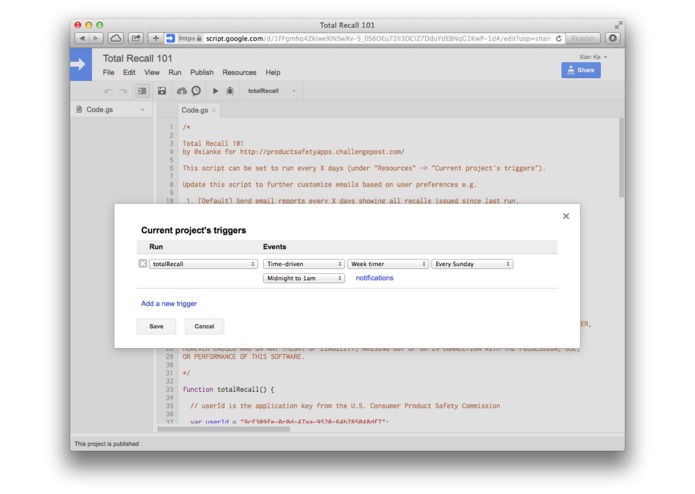This screenshot has width=695, height=494.
Task: Expand the Code.gs sidebar file dropdown arrow
Action: pyautogui.click(x=142, y=109)
